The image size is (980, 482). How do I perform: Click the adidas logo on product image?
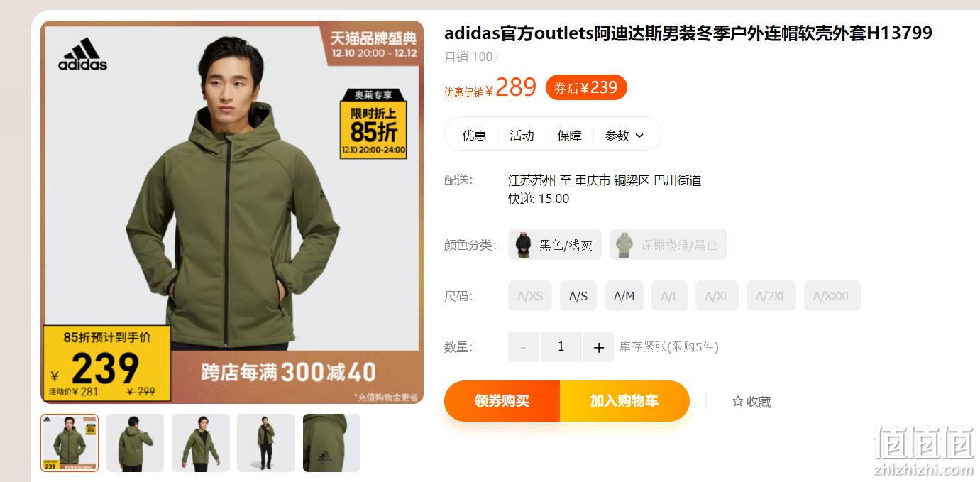pos(82,54)
